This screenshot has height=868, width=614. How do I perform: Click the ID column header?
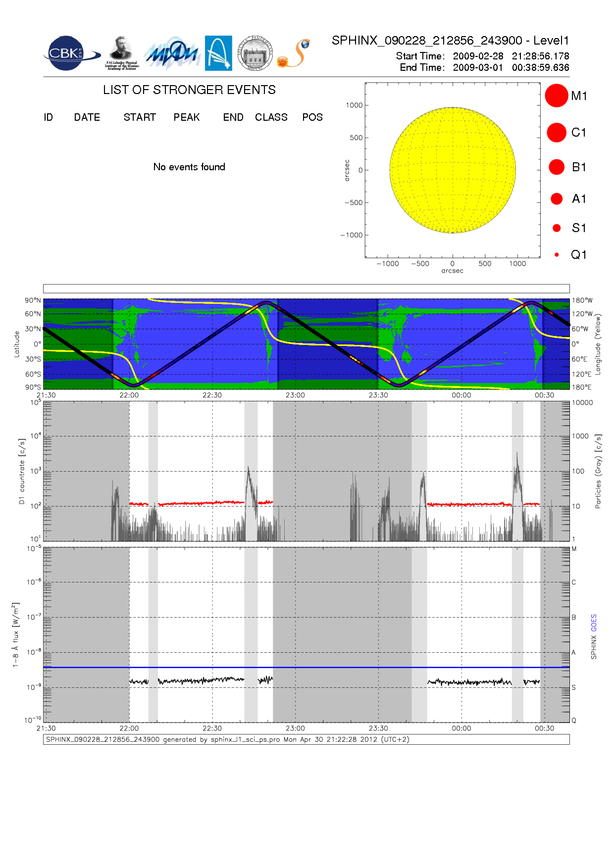click(48, 117)
